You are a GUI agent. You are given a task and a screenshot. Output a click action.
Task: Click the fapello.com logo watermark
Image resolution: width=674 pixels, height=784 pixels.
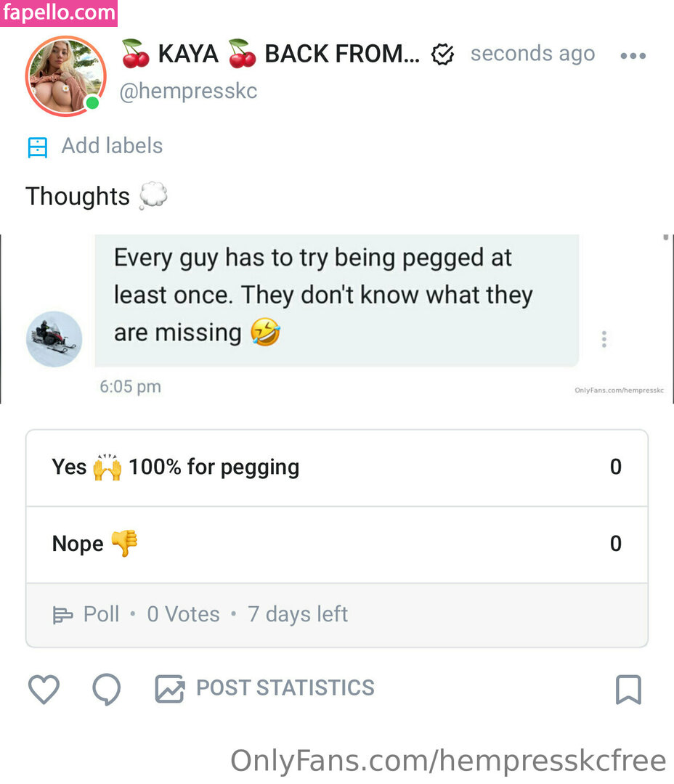(x=59, y=12)
